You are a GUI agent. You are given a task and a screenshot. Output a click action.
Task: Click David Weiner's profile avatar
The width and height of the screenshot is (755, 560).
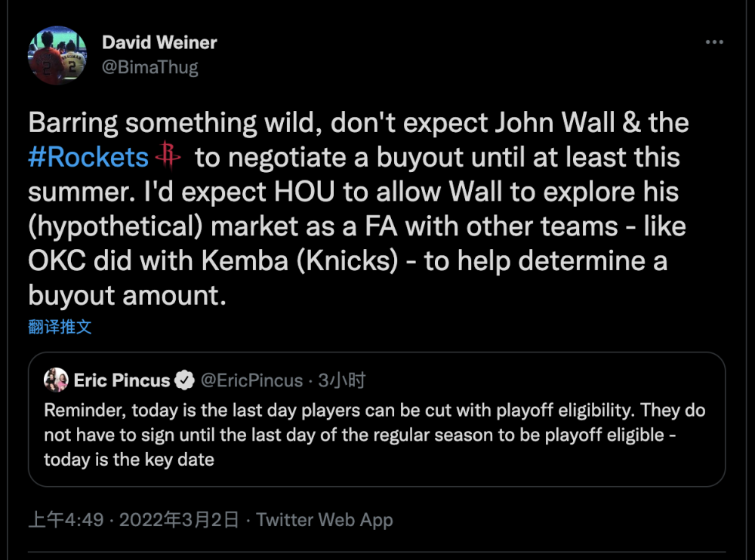pos(57,55)
